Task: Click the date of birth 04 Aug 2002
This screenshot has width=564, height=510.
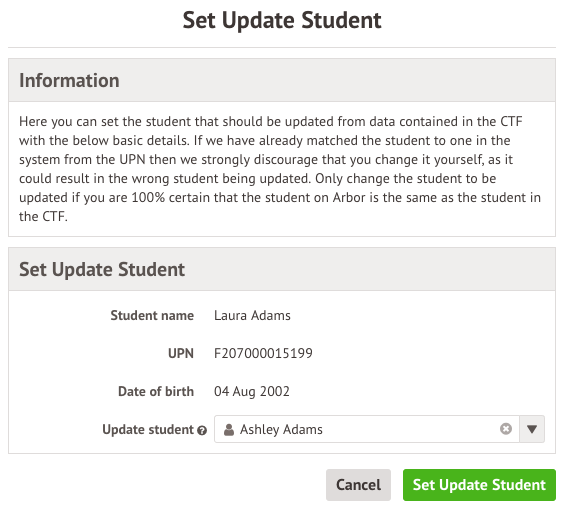Action: point(251,391)
